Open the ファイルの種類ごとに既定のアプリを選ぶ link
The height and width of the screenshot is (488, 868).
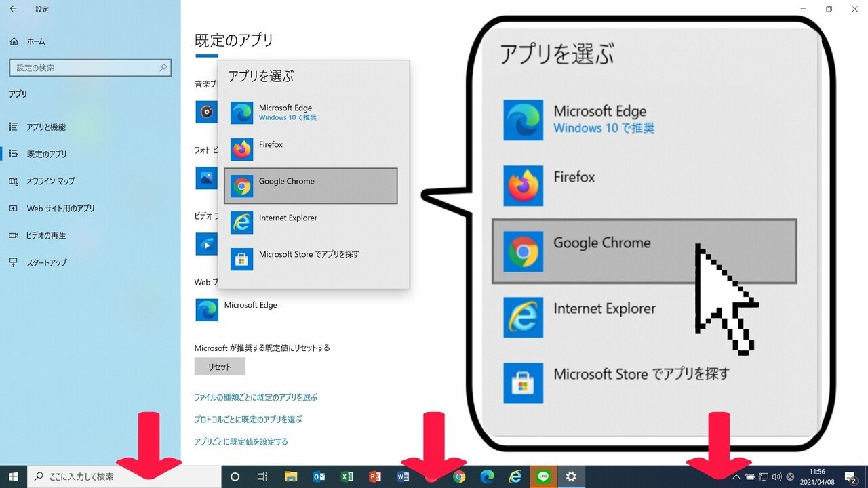256,397
